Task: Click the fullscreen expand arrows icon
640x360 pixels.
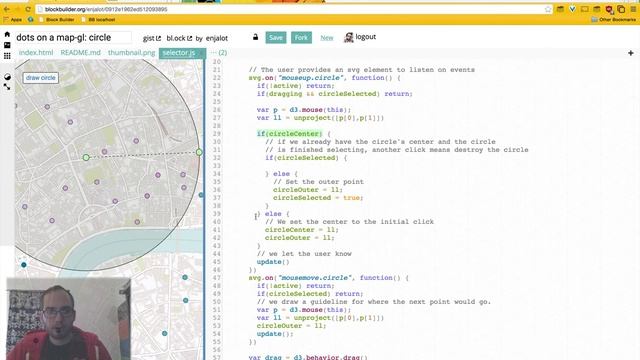Action: click(7, 87)
